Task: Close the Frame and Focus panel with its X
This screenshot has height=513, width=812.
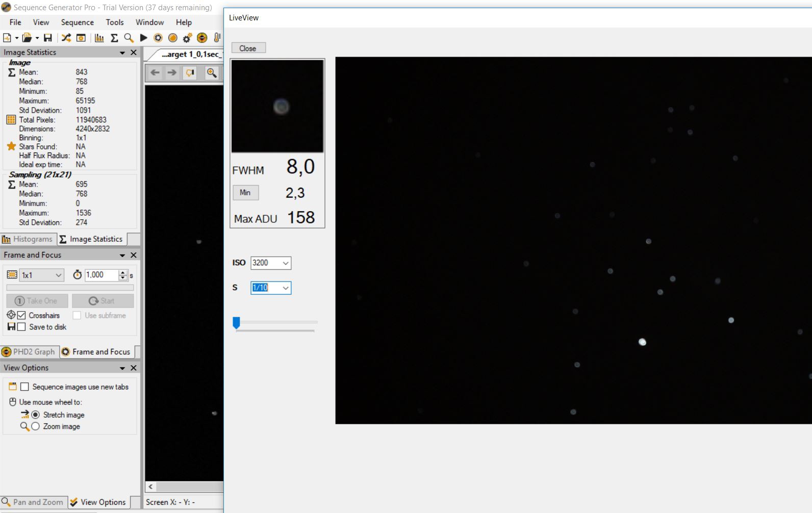Action: 134,255
